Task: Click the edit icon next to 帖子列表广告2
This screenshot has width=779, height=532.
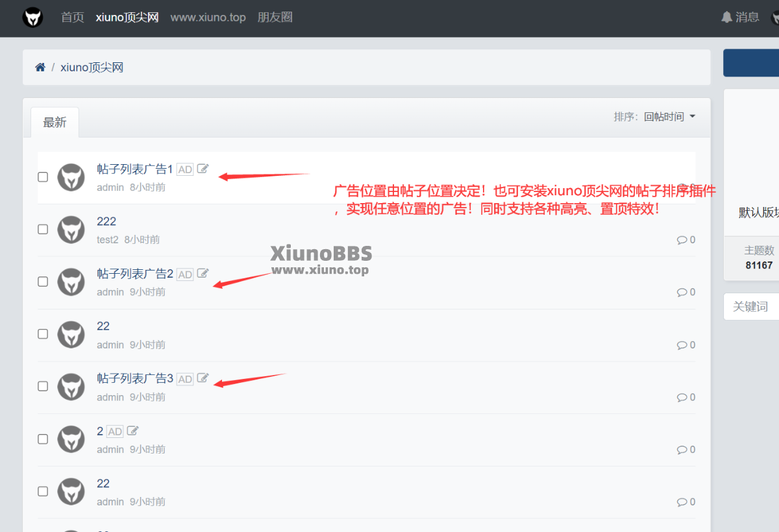Action: [203, 274]
